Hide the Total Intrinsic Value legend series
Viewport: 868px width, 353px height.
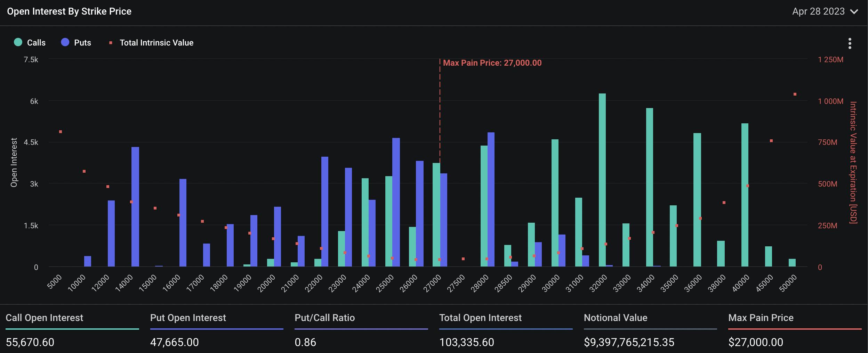click(x=151, y=42)
